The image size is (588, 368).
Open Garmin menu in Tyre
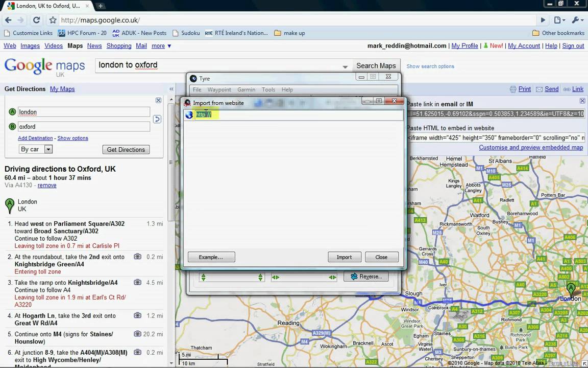pyautogui.click(x=246, y=90)
